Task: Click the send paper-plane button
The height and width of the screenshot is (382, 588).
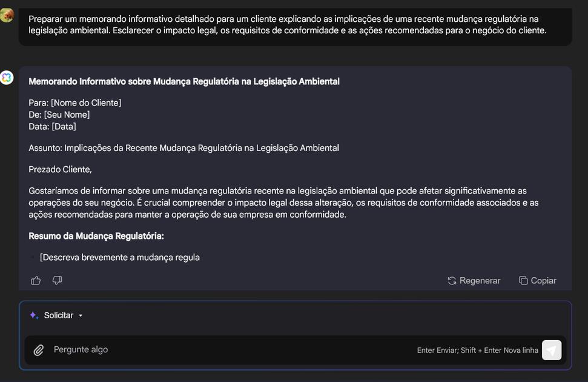Action: click(x=552, y=350)
